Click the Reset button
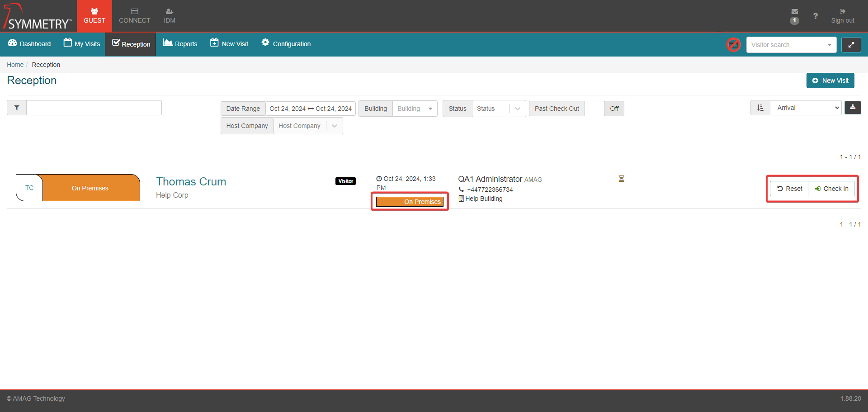The width and height of the screenshot is (868, 412). [789, 189]
